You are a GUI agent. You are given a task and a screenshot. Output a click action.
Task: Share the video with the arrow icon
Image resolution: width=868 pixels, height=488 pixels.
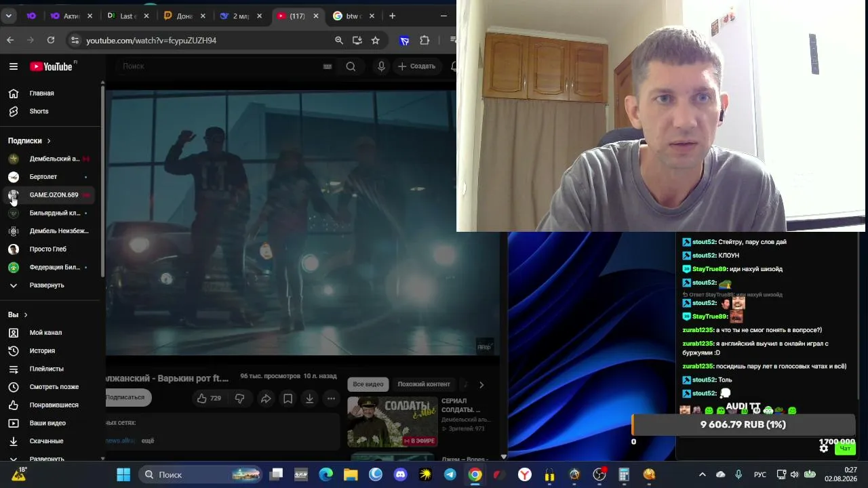[266, 399]
